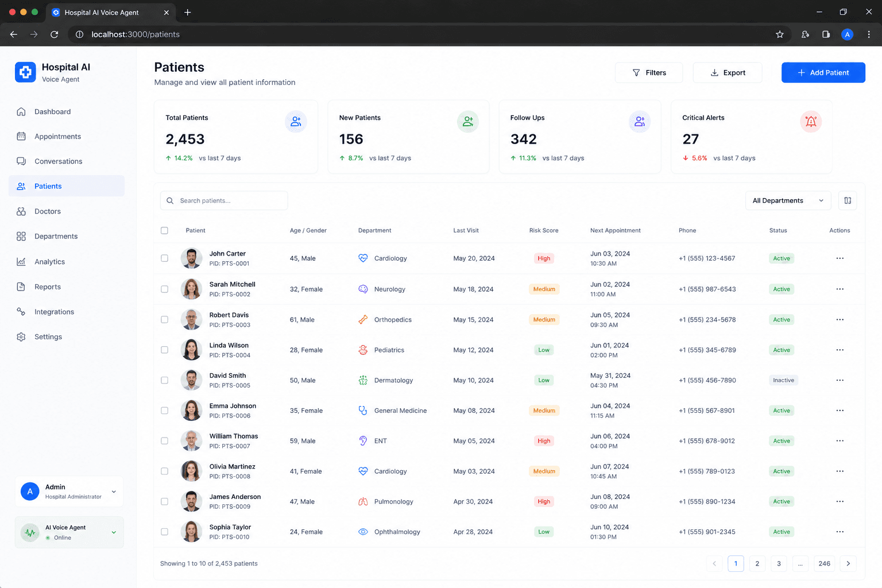Check the box for James Anderson

(x=164, y=501)
